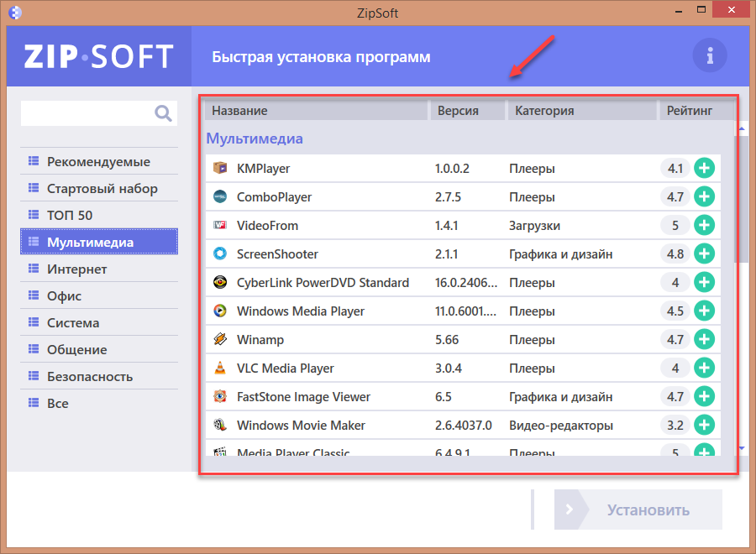Click the Видео-редакторы category cell
Screen dimensions: 756x554
pos(561,426)
